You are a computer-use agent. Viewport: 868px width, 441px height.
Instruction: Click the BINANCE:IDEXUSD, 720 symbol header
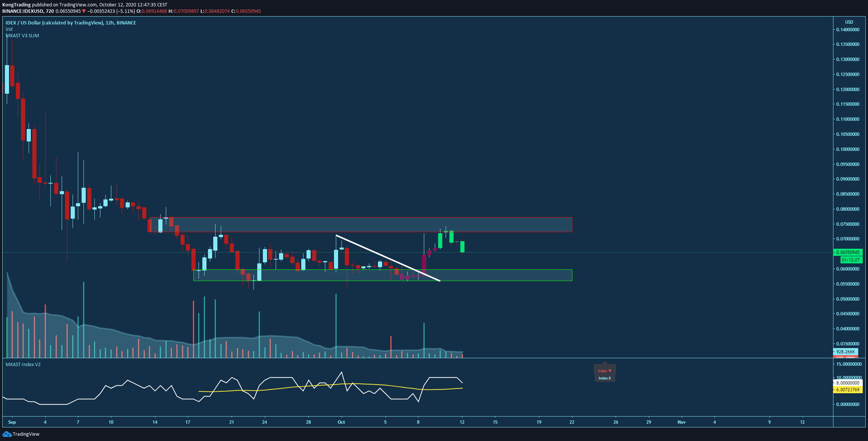tap(28, 11)
